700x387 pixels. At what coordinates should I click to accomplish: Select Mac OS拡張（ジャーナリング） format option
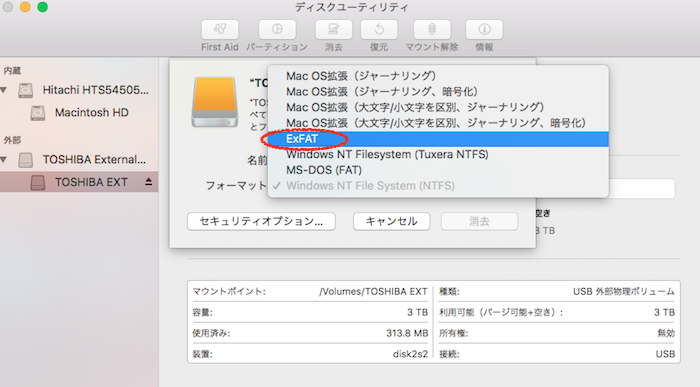[x=438, y=76]
